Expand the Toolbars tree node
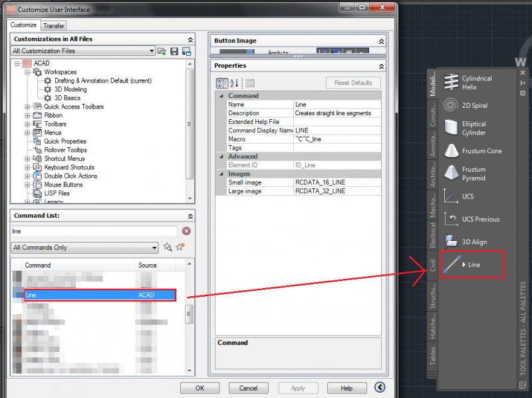The width and height of the screenshot is (532, 398). click(x=27, y=124)
